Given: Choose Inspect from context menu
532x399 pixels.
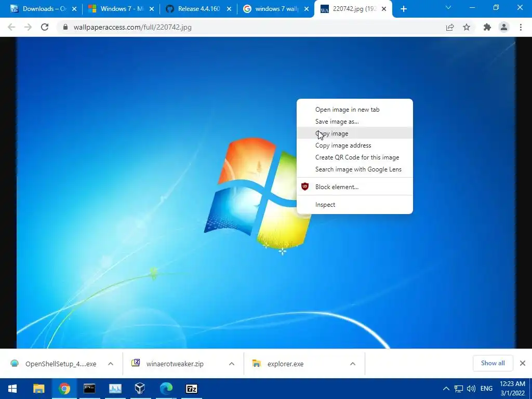Looking at the screenshot, I should click(x=354, y=205).
